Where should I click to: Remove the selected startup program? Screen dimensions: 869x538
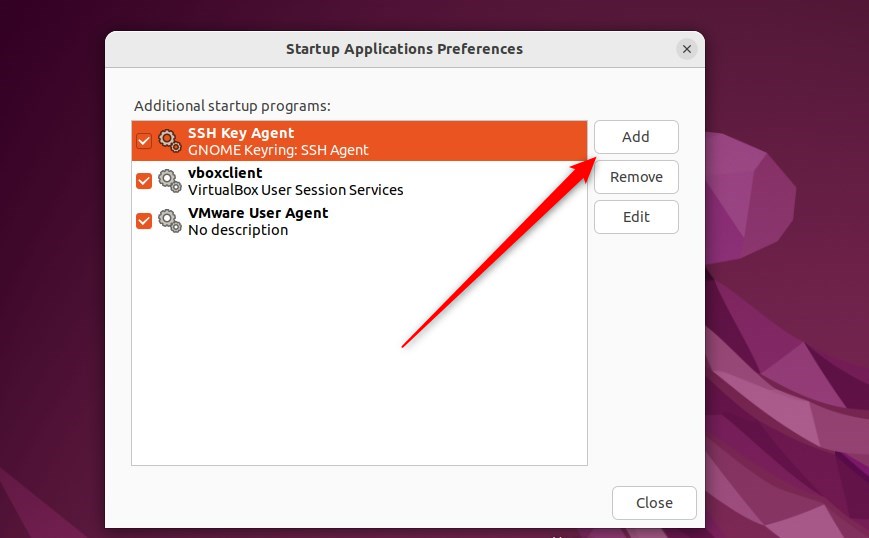(x=636, y=177)
